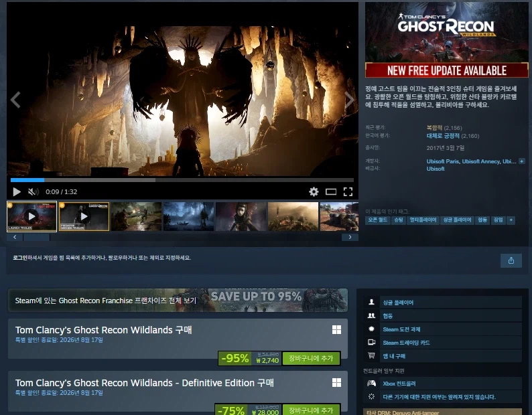Open Korean reviews '대체로 긍정적' link

tap(443, 136)
